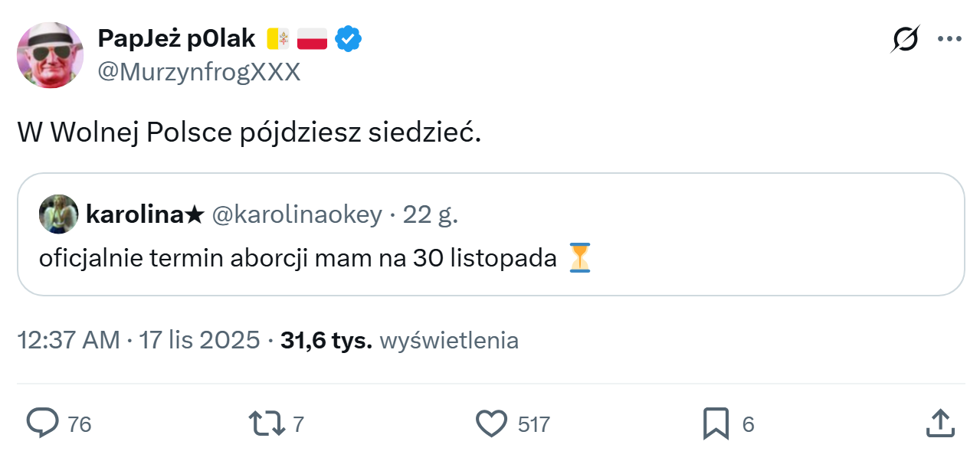Open karolina's small avatar in quote
Viewport: 980px width, 461px height.
pos(59,214)
